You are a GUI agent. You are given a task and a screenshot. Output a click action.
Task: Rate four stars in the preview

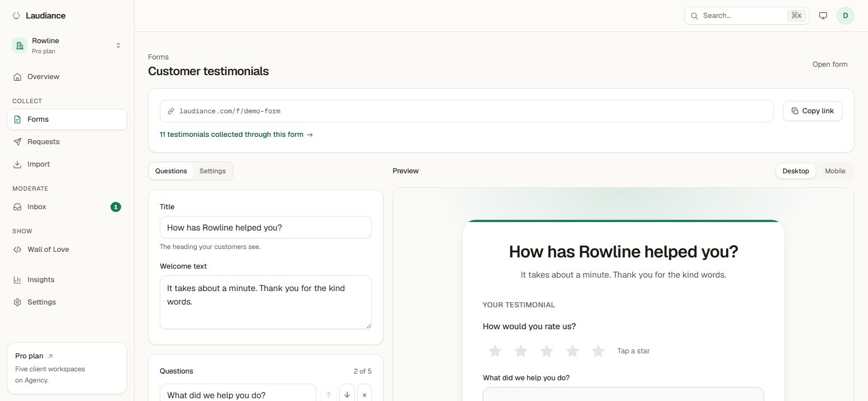pyautogui.click(x=572, y=351)
